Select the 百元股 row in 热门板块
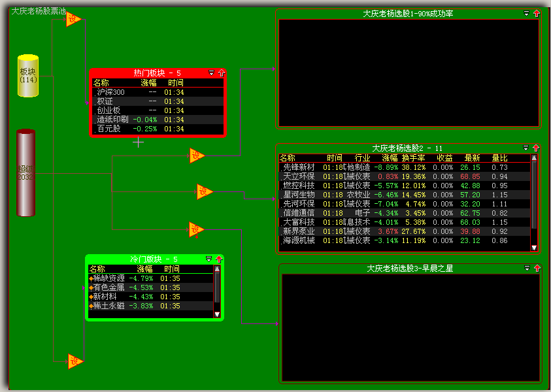Image resolution: width=551 pixels, height=392 pixels. (x=158, y=129)
